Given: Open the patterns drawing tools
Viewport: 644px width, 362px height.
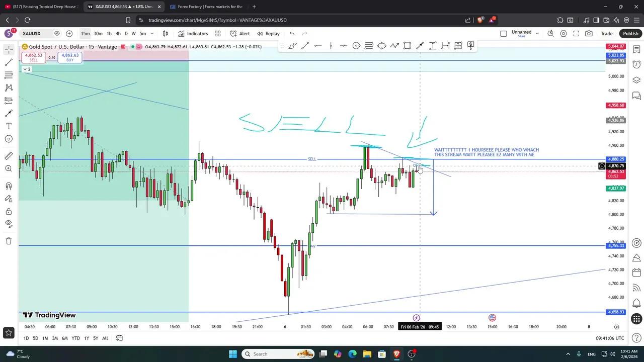Looking at the screenshot, I should pyautogui.click(x=9, y=88).
